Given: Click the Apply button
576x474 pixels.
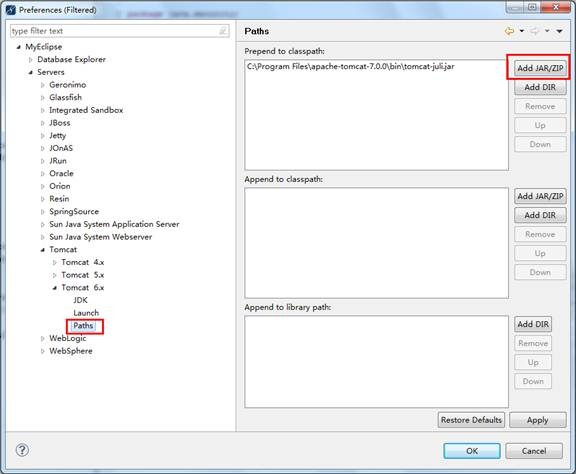Looking at the screenshot, I should pos(537,420).
